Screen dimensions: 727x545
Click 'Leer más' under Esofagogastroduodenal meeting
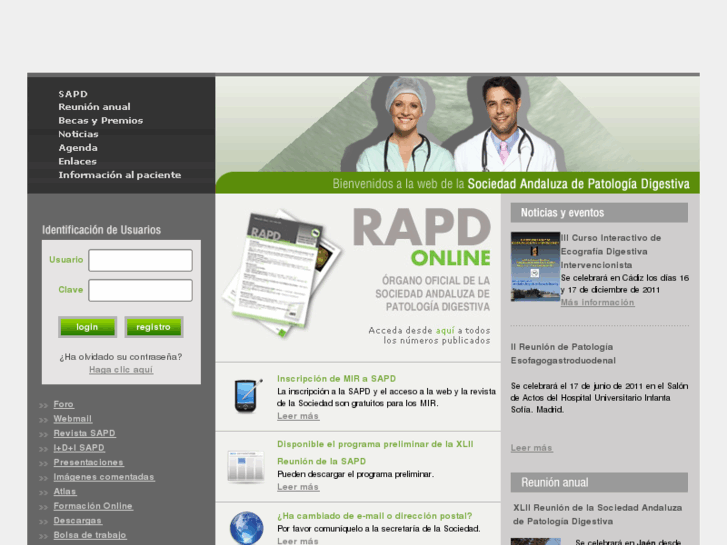coord(532,448)
